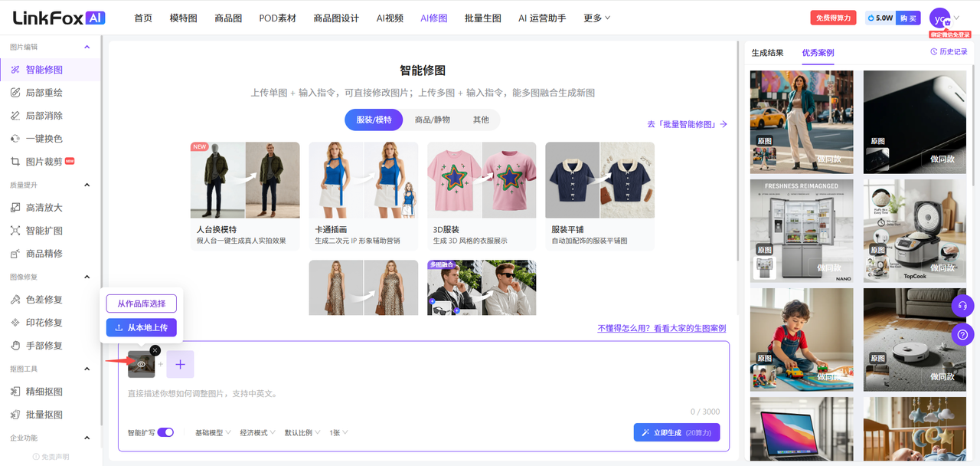Open the 局部重绘 tool icon

[x=15, y=93]
